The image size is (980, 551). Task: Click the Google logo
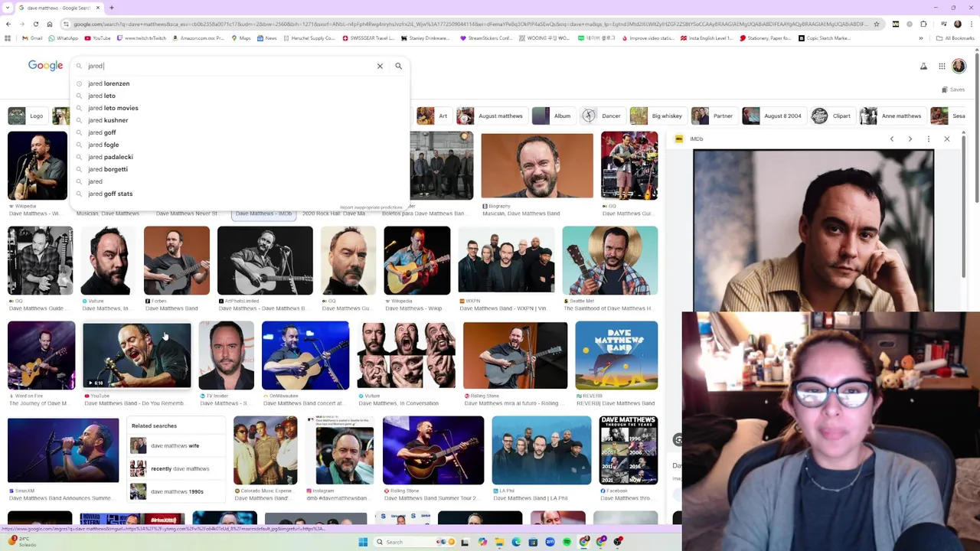[45, 66]
